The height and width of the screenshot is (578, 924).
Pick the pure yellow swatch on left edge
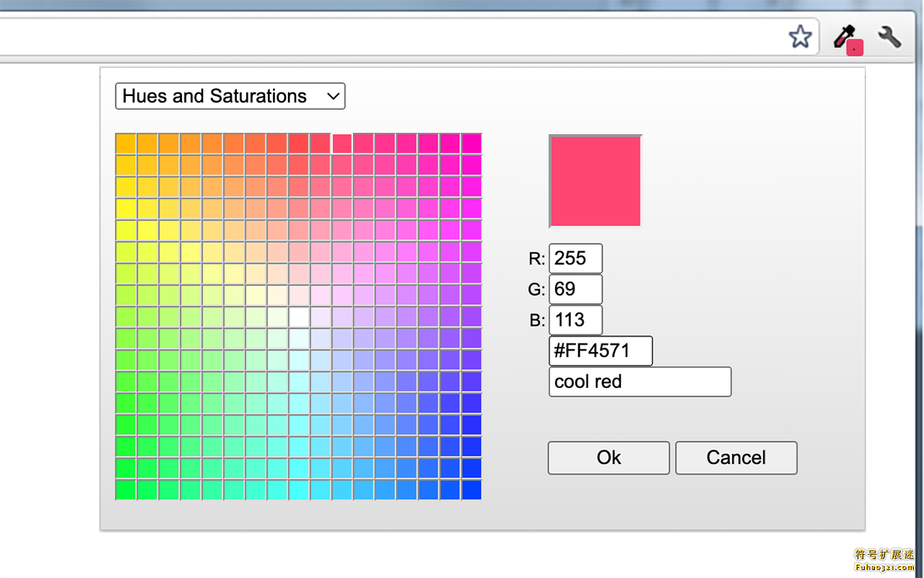point(126,208)
